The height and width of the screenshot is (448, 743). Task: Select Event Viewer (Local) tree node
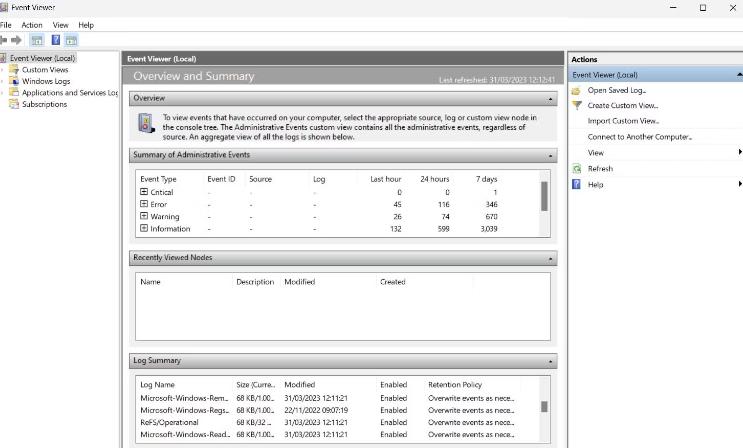click(x=43, y=58)
